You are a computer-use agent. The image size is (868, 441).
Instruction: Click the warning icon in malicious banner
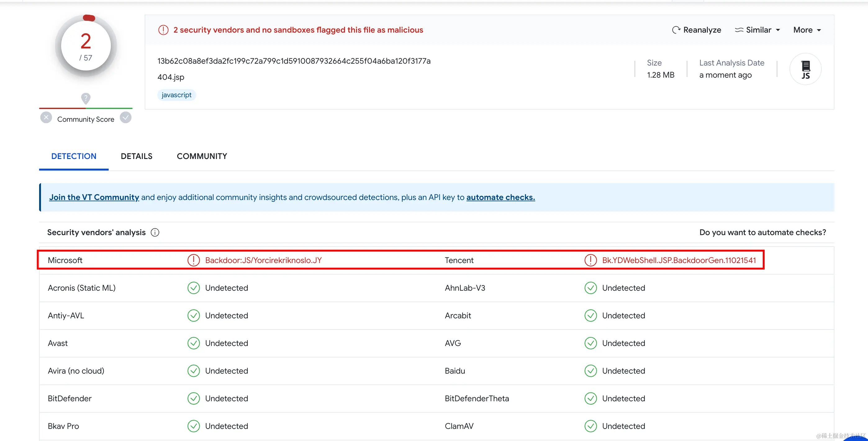tap(163, 30)
